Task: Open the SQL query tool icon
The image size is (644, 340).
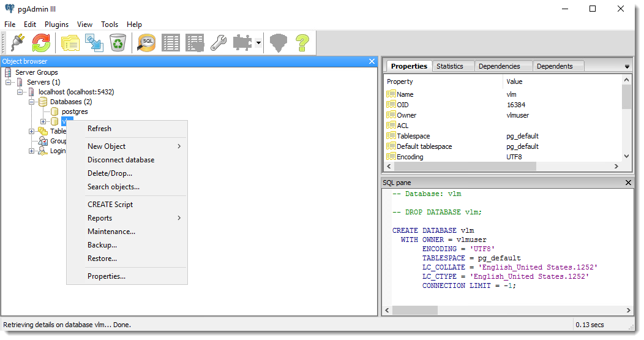Action: pos(147,42)
